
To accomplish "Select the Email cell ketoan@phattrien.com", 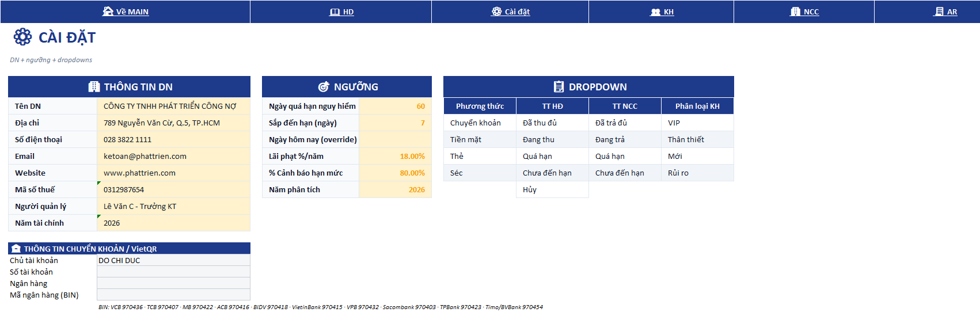I will [x=173, y=156].
